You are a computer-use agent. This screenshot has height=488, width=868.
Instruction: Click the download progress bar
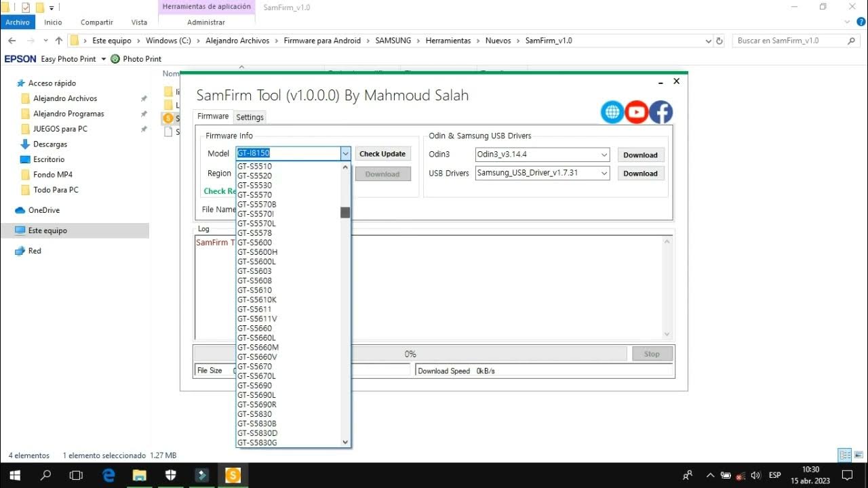tap(410, 354)
